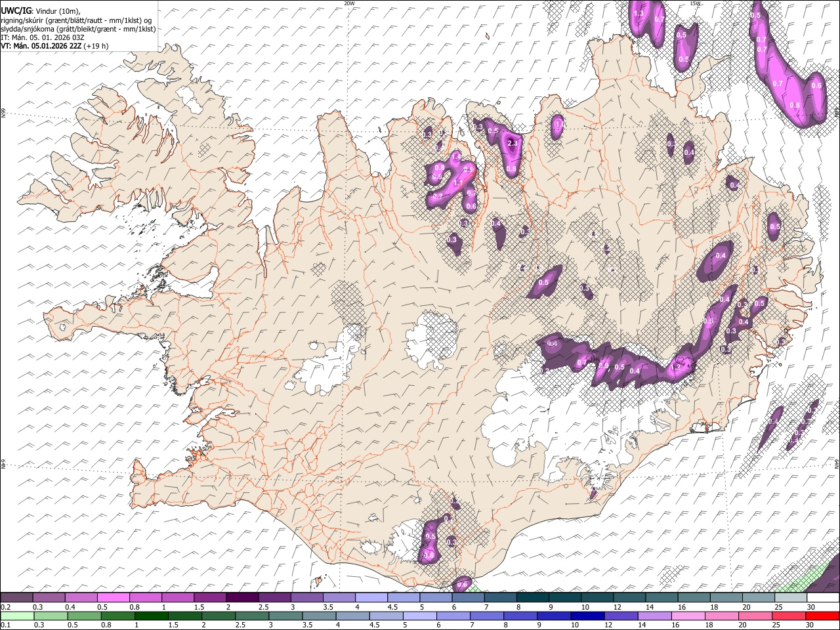840x630 pixels.
Task: Pick darkest purple top-row swatch between 2 and 2.5
Action: [243, 598]
